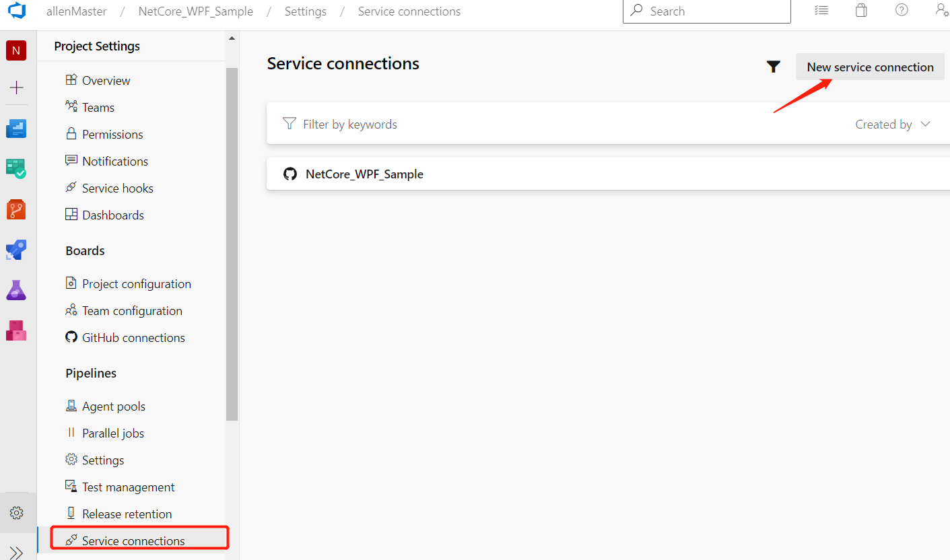Open the Marketplace shopping bag icon

pyautogui.click(x=860, y=10)
